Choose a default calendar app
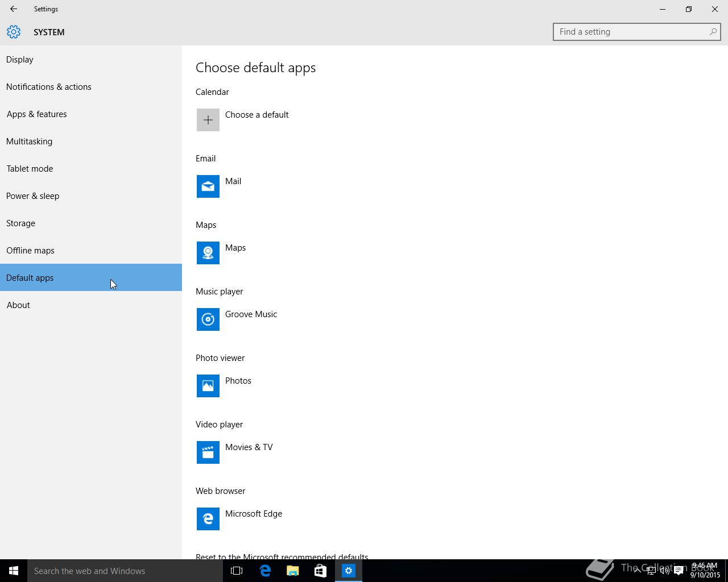Screen dimensions: 728x582 point(257,115)
